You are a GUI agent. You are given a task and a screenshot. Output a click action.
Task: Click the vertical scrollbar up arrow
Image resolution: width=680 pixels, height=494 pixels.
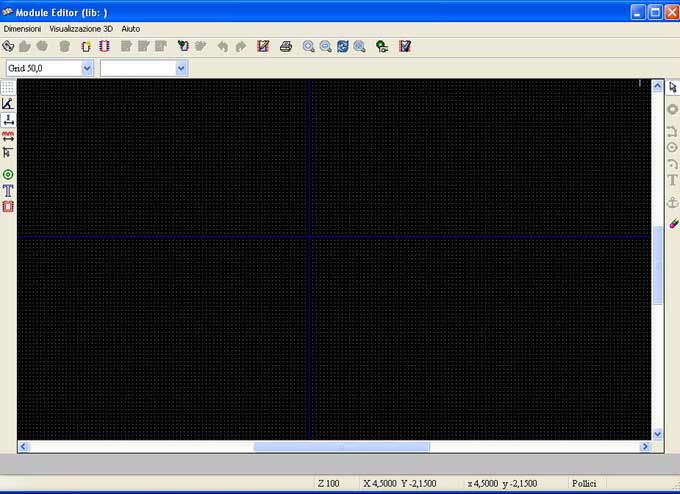pos(657,86)
